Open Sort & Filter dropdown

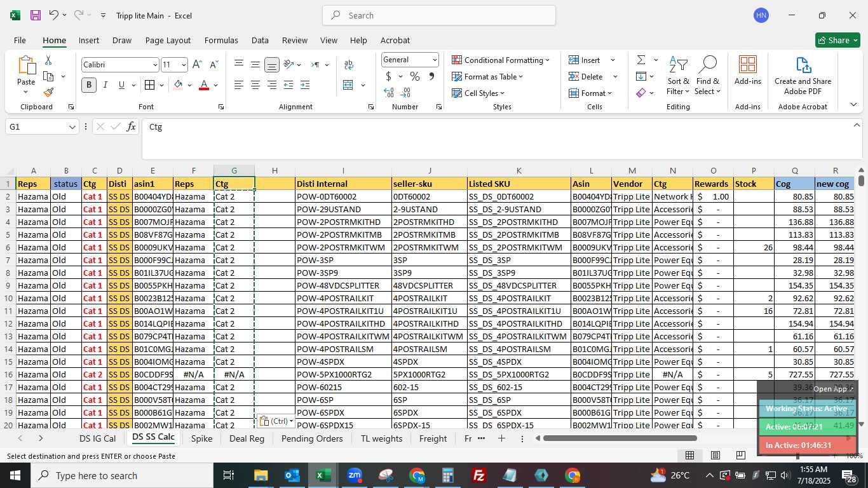(x=678, y=75)
